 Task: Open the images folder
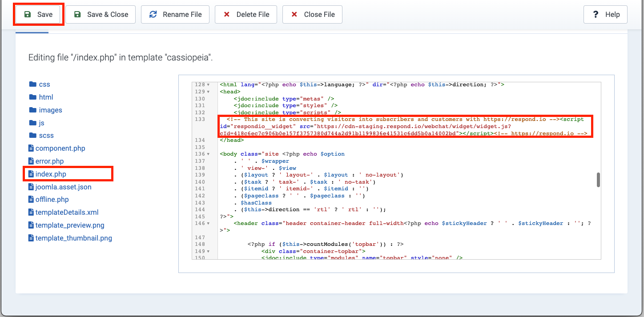(x=45, y=110)
